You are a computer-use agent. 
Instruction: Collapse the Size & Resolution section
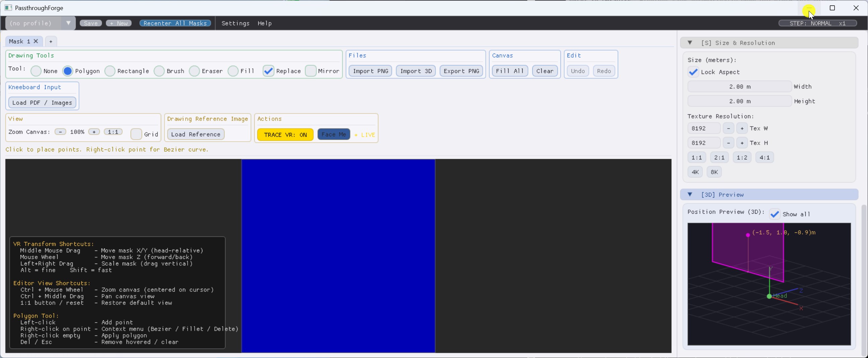point(690,43)
